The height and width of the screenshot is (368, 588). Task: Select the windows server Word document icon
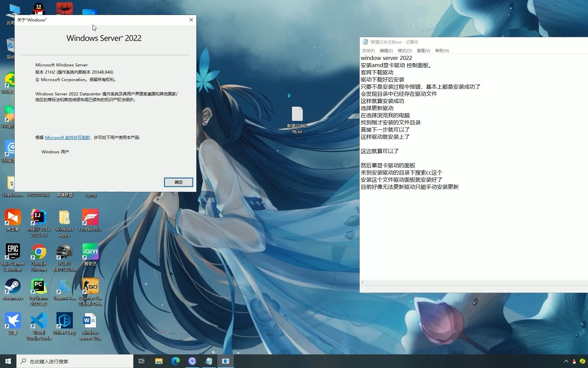(90, 326)
